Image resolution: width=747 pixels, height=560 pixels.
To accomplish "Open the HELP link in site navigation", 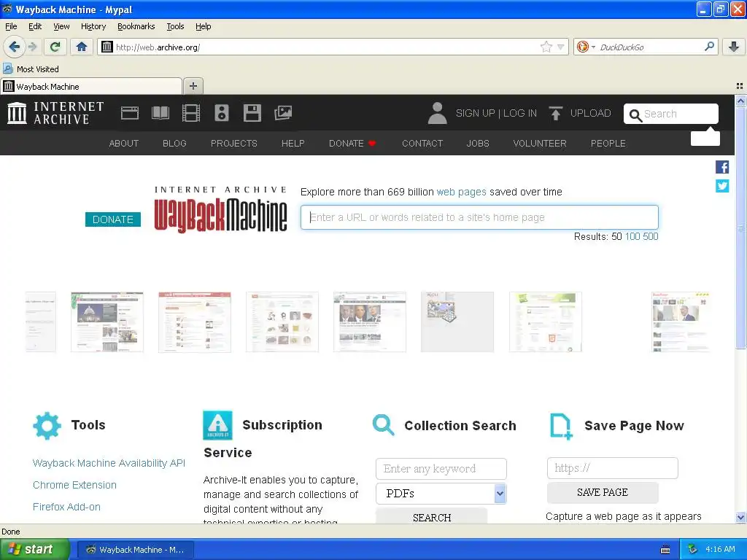I will (x=293, y=144).
